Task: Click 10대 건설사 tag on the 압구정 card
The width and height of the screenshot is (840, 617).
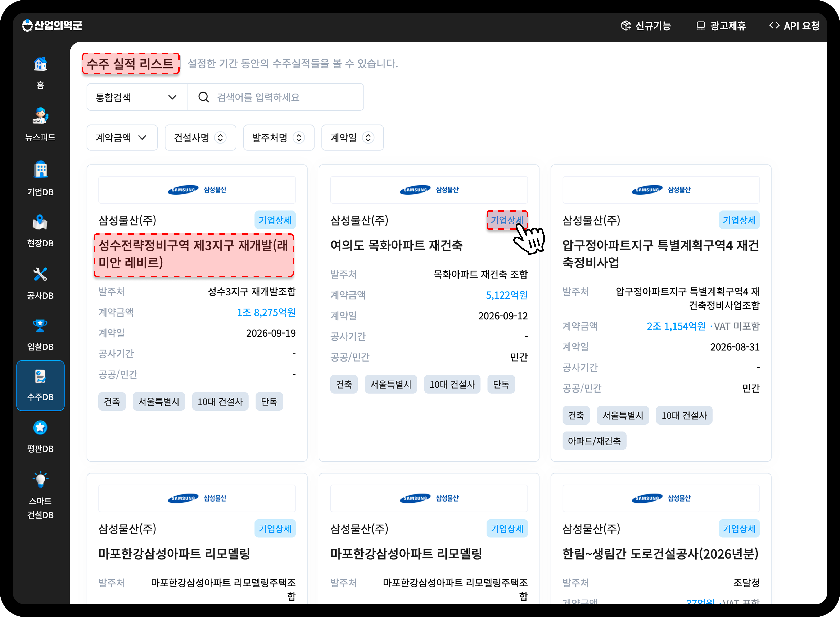Action: point(684,415)
